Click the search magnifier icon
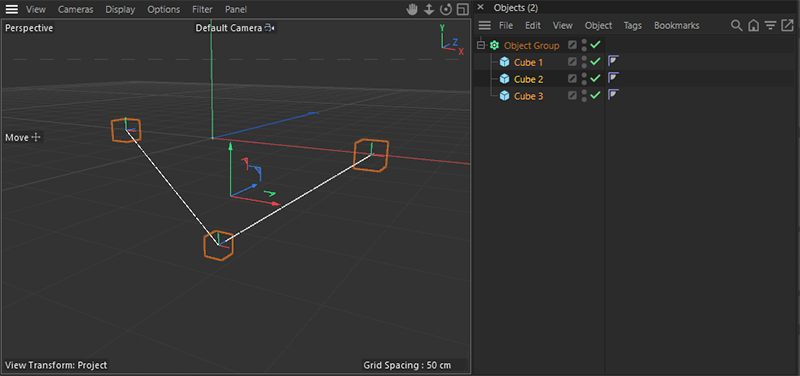 (736, 26)
